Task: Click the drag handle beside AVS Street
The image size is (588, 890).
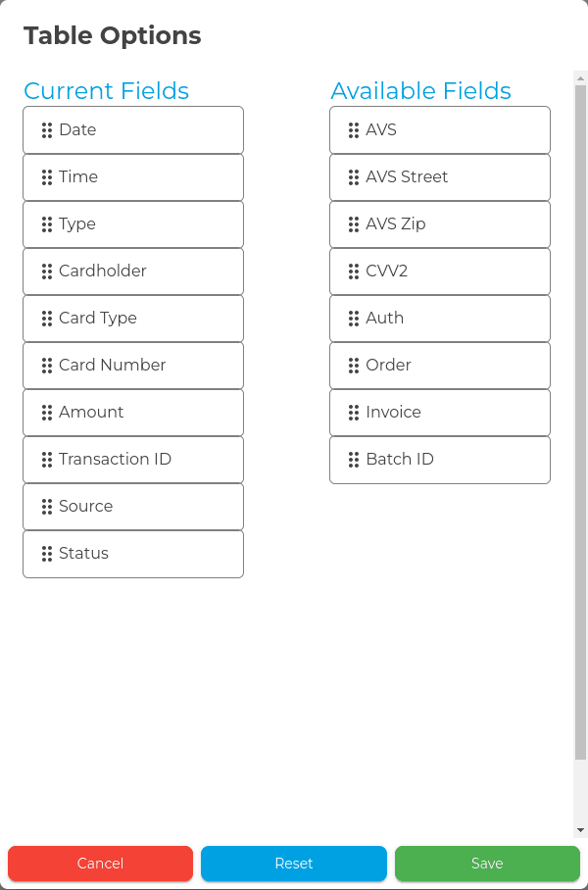Action: click(x=354, y=177)
